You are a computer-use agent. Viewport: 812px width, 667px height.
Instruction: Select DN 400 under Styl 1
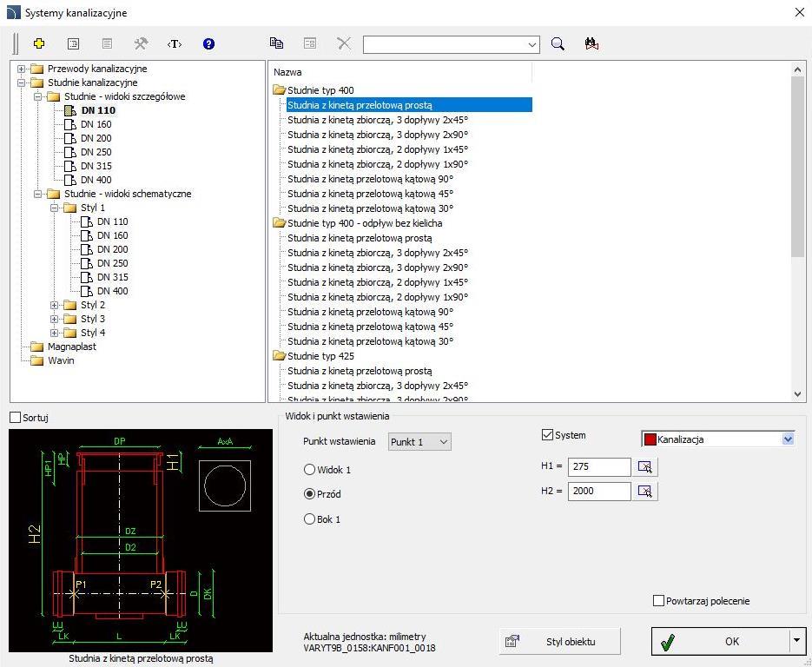pos(112,291)
